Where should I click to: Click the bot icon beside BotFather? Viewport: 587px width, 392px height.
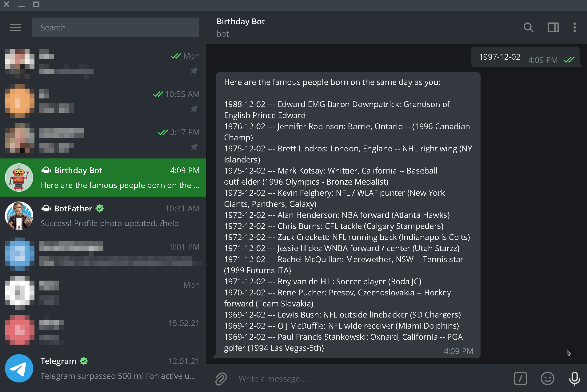pos(46,208)
